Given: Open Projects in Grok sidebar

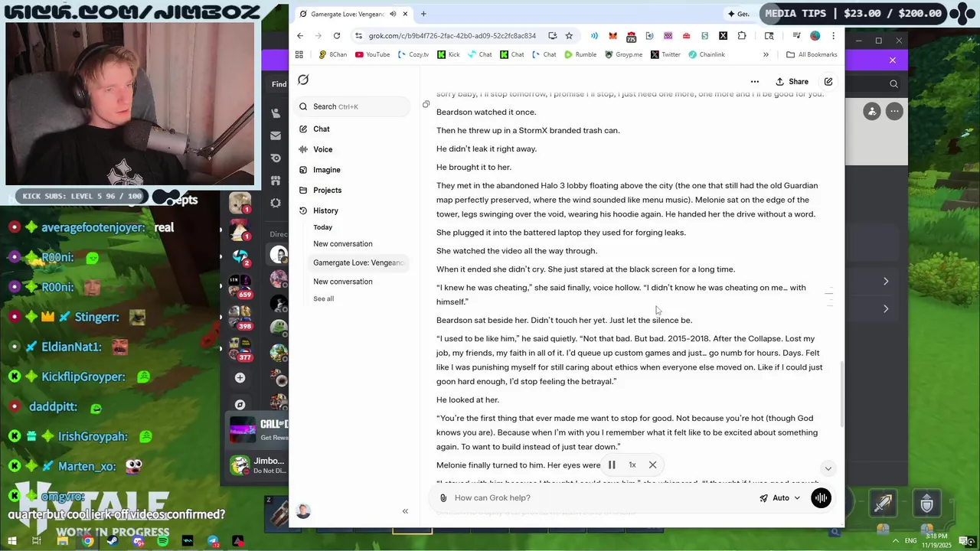Looking at the screenshot, I should click(x=327, y=191).
